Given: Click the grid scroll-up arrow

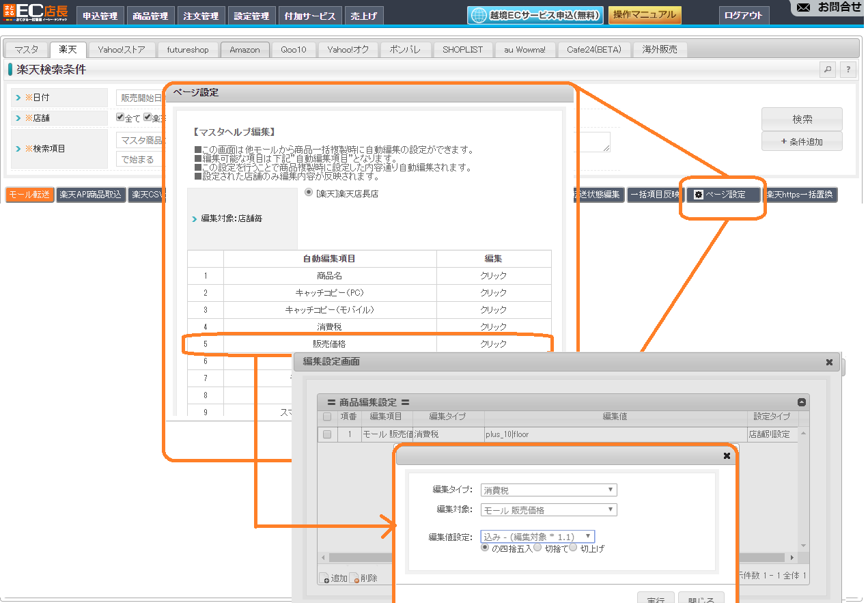Looking at the screenshot, I should tap(803, 434).
